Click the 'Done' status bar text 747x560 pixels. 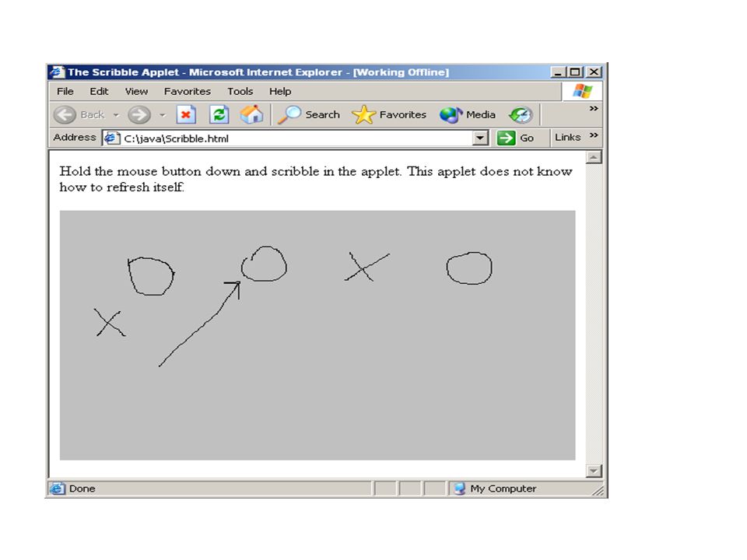(82, 488)
